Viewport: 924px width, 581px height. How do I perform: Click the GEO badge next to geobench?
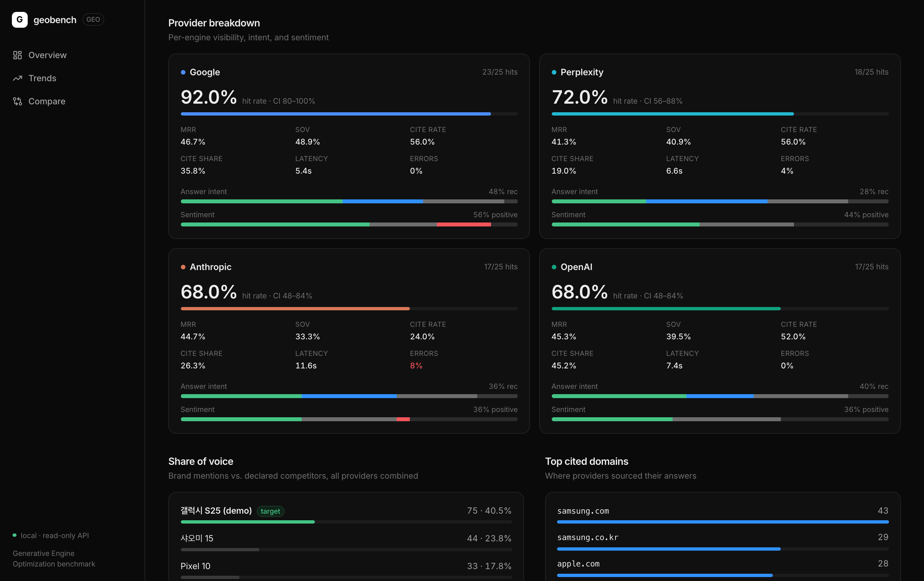(93, 19)
